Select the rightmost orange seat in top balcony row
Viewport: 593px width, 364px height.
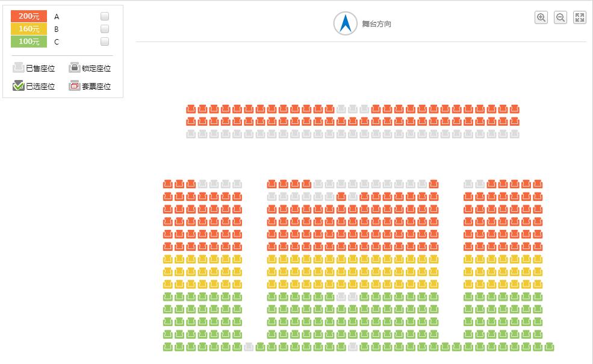(514, 109)
